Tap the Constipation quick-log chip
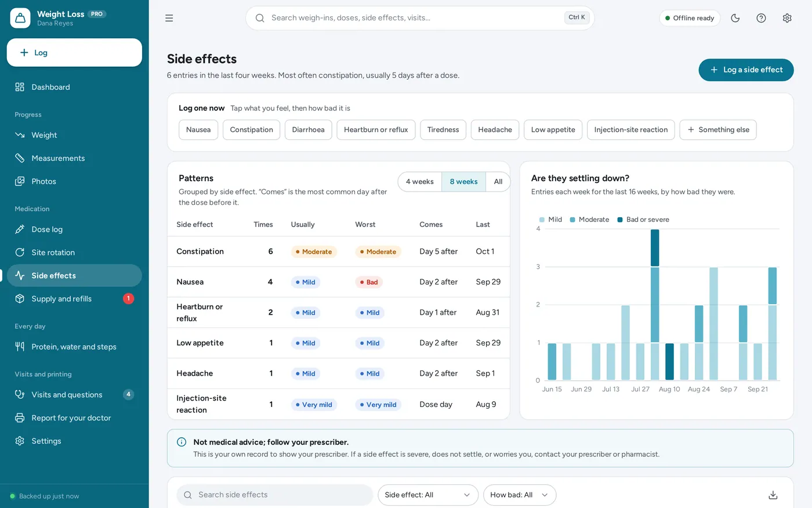The image size is (812, 508). 252,130
